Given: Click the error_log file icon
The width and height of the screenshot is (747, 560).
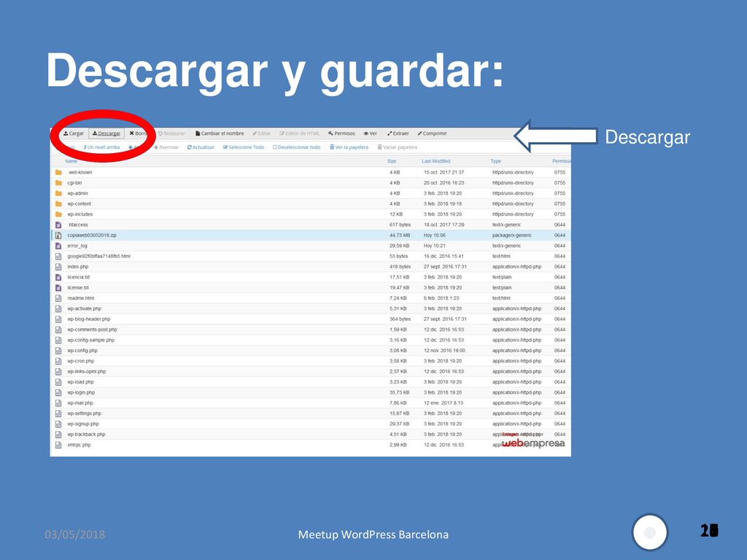Looking at the screenshot, I should click(58, 246).
